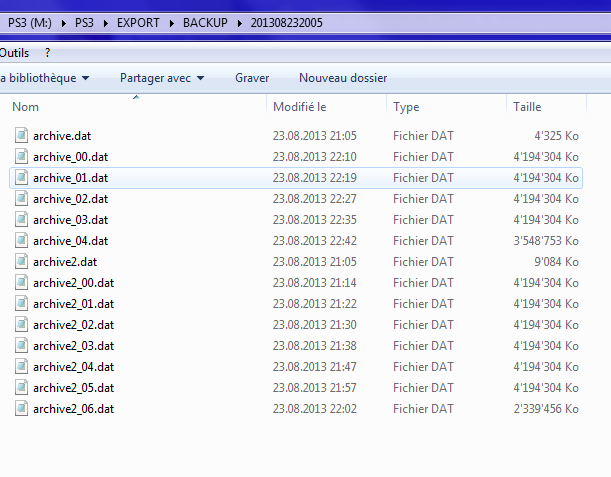Click the archive_02.dat file icon

(21, 199)
